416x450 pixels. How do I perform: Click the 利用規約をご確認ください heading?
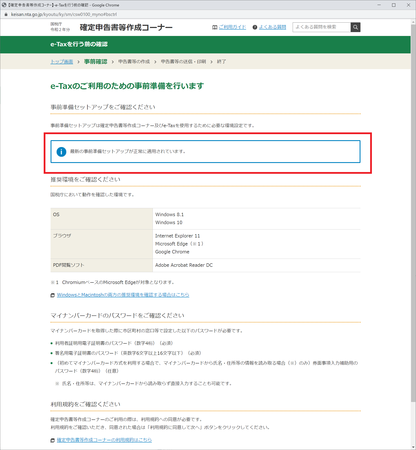pos(85,404)
